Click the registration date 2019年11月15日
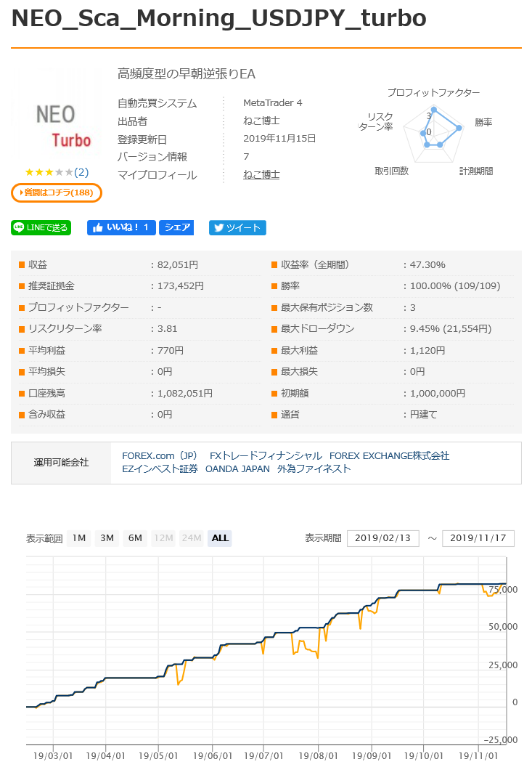Viewport: 532px width, 767px height. pyautogui.click(x=279, y=139)
